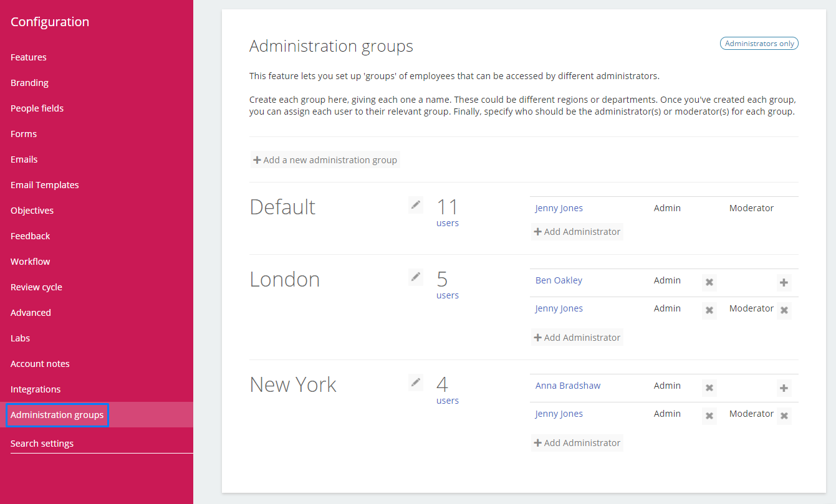The height and width of the screenshot is (504, 836).
Task: Open Emails configuration
Action: [x=24, y=159]
